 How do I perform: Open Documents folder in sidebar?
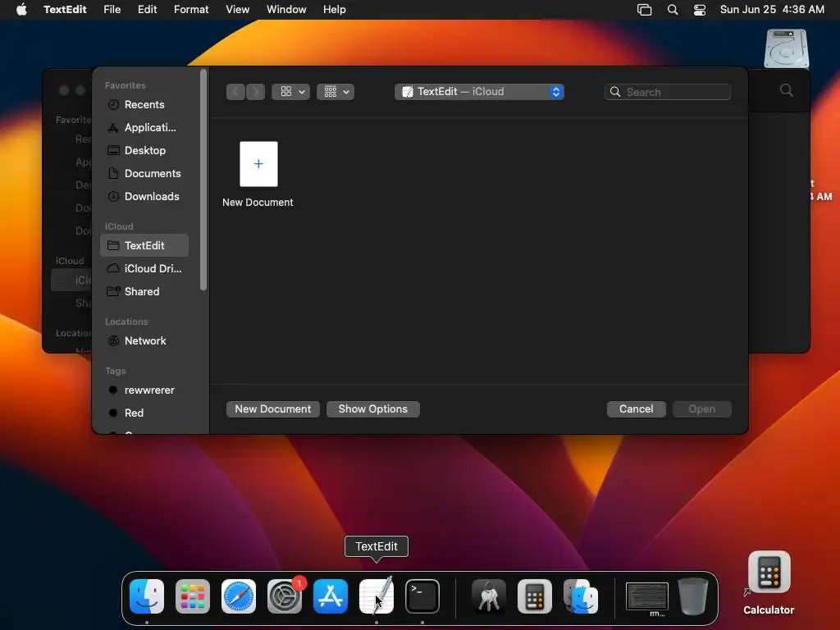144,174
